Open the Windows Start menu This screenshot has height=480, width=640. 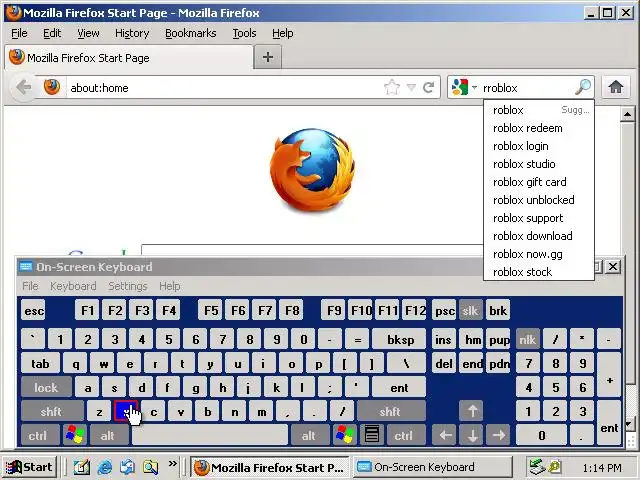[30, 467]
